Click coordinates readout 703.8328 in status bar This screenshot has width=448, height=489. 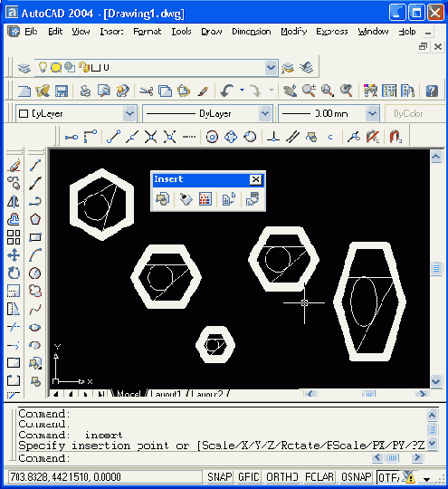point(104,477)
